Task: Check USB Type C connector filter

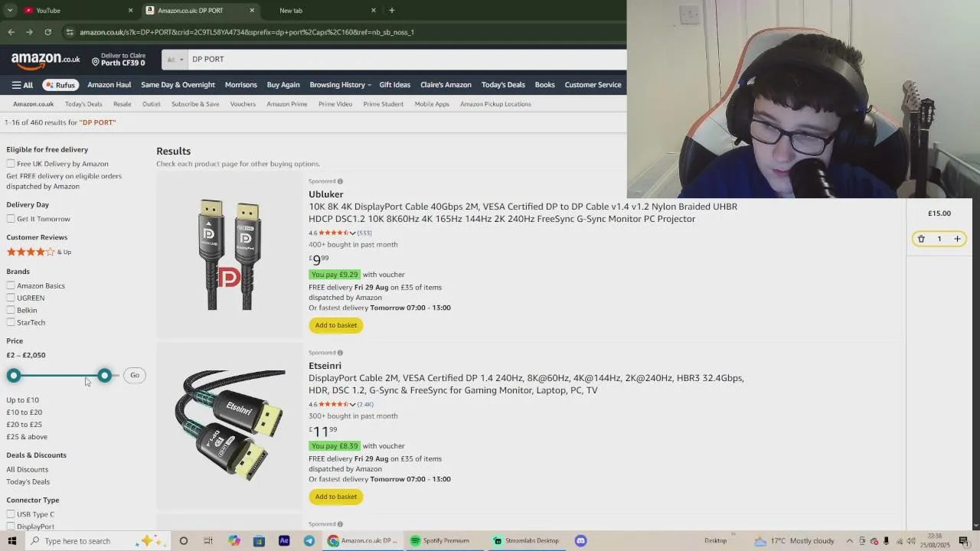Action: [x=11, y=514]
